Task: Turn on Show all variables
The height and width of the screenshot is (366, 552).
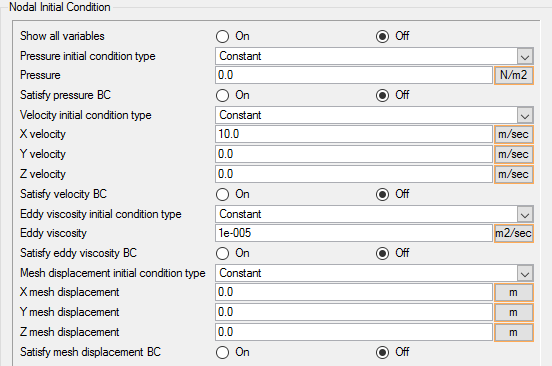Action: click(222, 36)
